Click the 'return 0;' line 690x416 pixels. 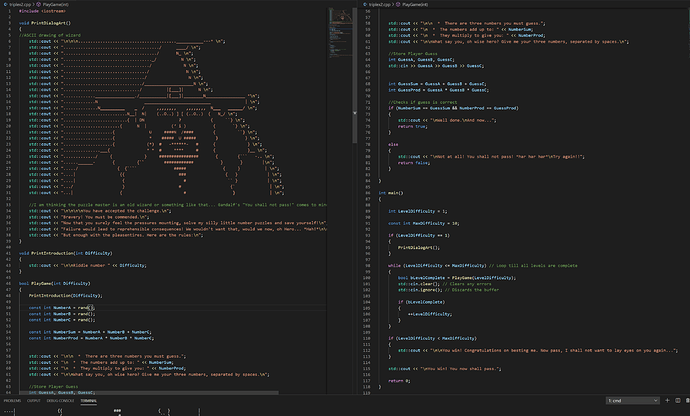coord(399,381)
